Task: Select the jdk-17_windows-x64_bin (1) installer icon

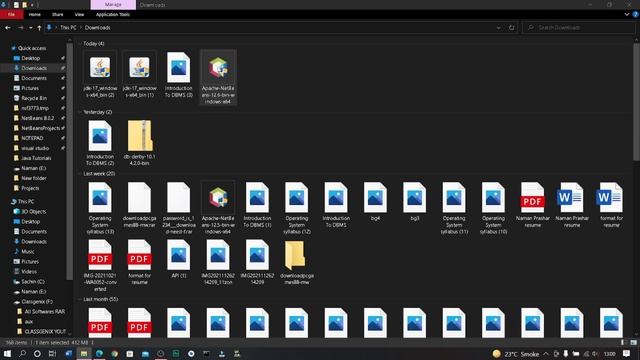Action: click(x=139, y=68)
